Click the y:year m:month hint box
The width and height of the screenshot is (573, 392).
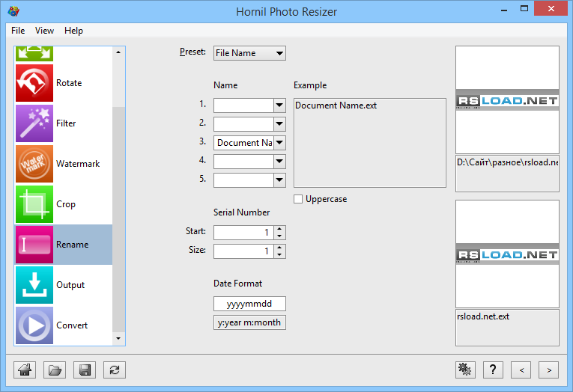coord(249,322)
